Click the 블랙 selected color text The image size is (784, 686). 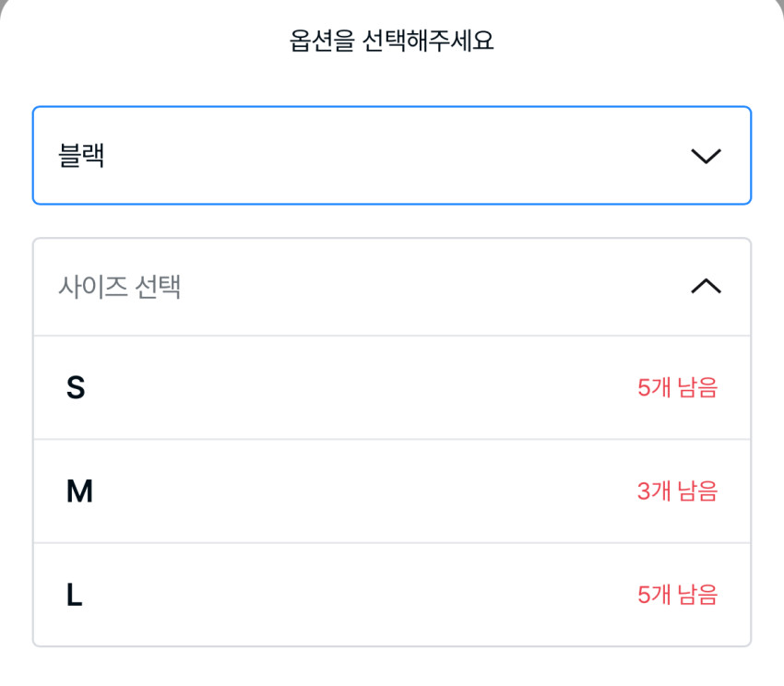click(81, 156)
